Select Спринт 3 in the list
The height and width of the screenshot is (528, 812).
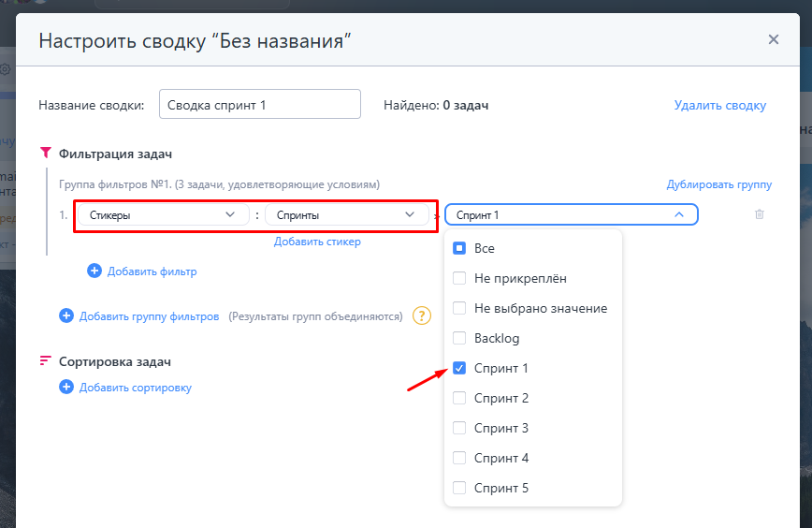459,428
